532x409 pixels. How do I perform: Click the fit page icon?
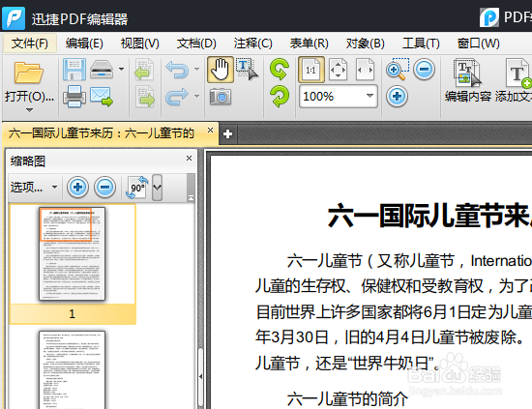click(x=338, y=70)
